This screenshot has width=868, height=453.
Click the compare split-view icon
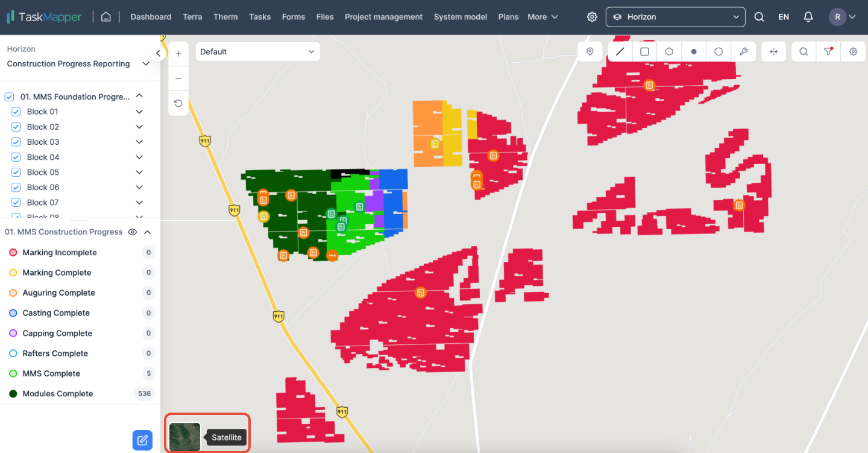click(774, 52)
